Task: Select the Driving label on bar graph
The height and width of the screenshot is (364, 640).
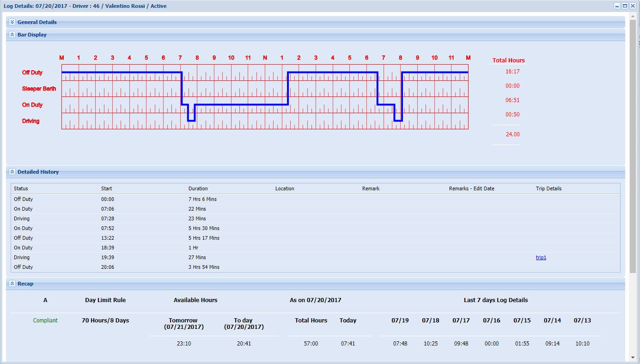Action: (x=31, y=121)
